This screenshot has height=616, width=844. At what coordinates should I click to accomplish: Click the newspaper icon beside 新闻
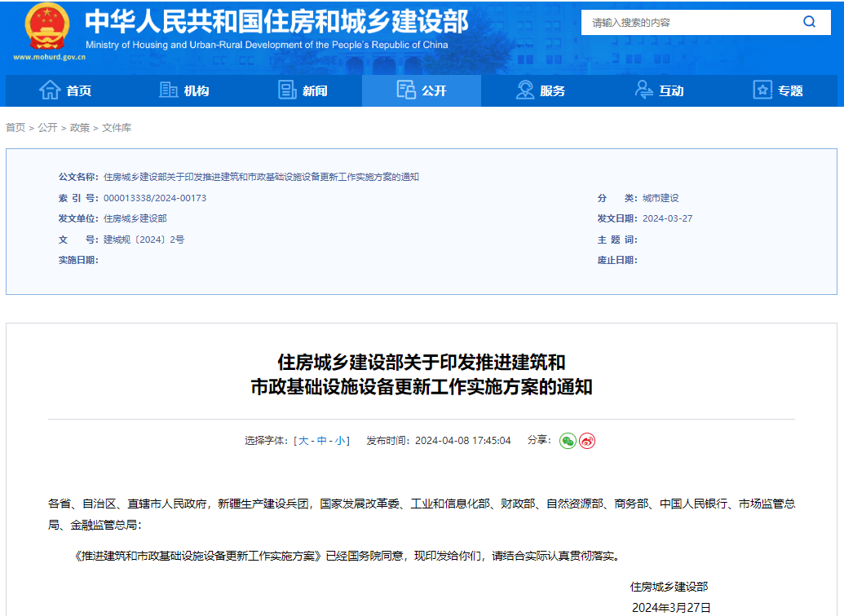click(x=285, y=90)
